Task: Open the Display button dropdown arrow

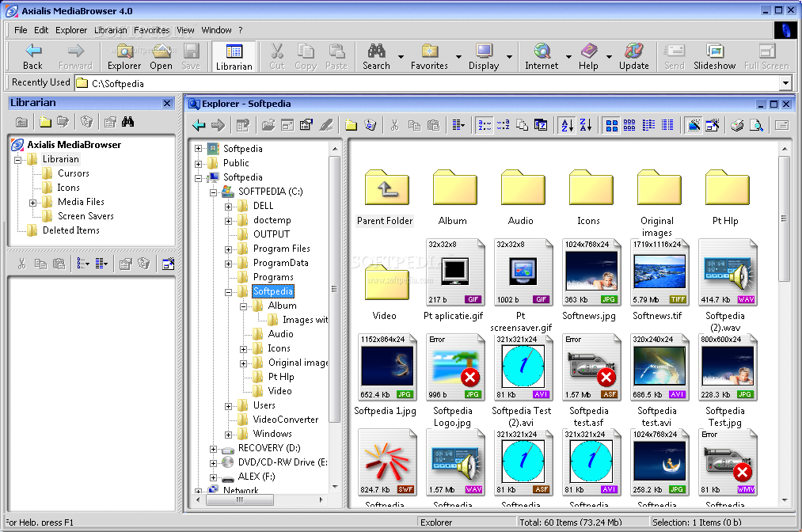Action: pyautogui.click(x=509, y=57)
